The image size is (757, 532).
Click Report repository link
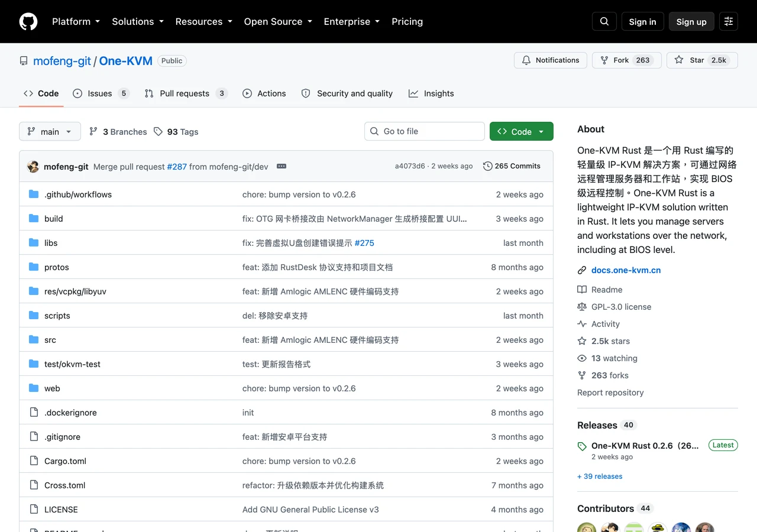610,392
